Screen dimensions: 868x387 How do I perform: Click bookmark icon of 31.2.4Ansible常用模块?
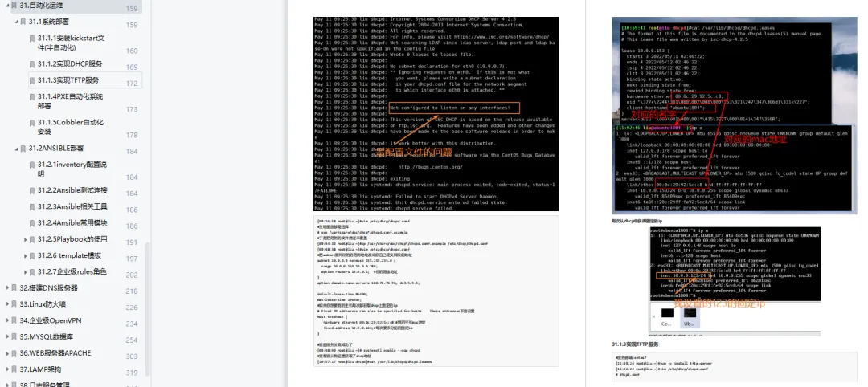32,223
